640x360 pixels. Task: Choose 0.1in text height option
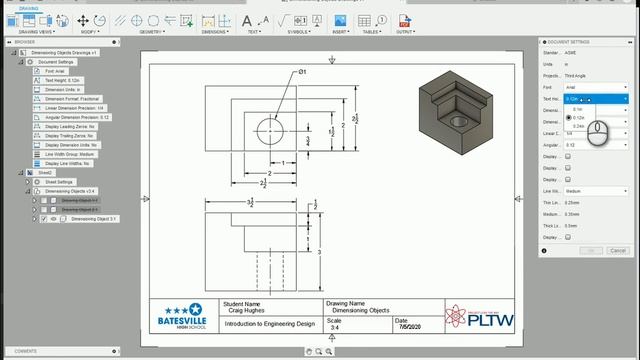(578, 109)
